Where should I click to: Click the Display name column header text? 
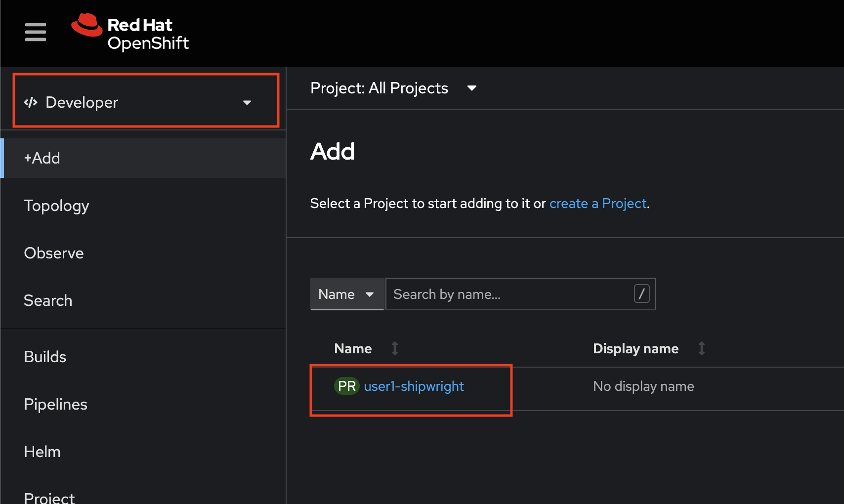click(x=635, y=349)
